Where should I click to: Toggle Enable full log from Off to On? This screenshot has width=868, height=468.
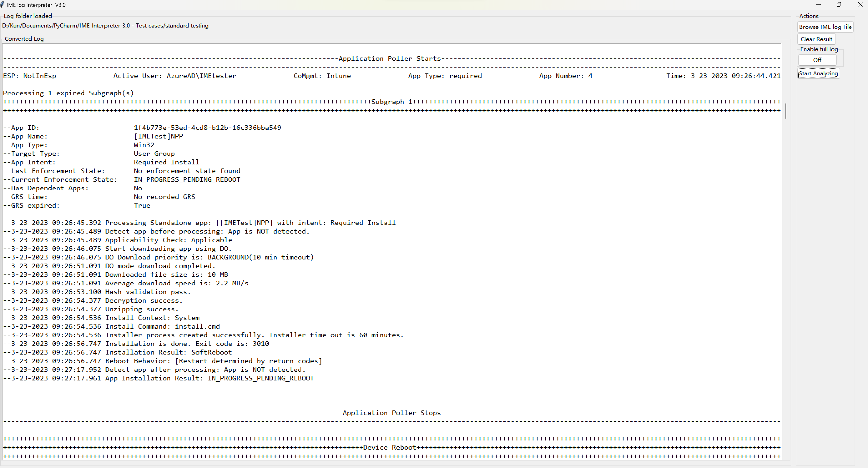pyautogui.click(x=817, y=60)
